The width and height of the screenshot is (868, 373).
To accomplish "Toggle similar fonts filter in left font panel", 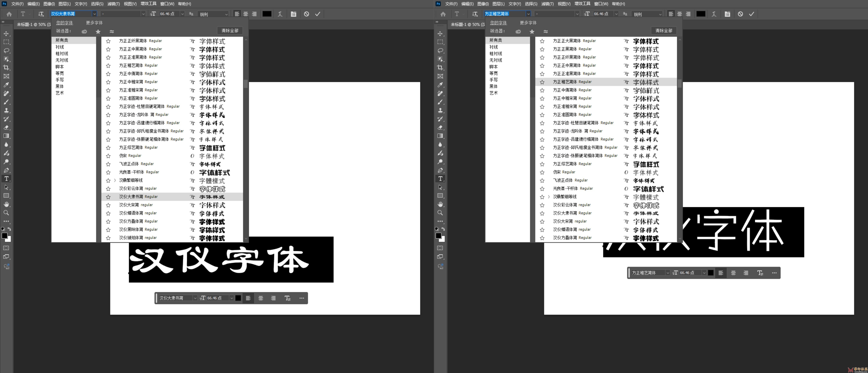I will [112, 31].
